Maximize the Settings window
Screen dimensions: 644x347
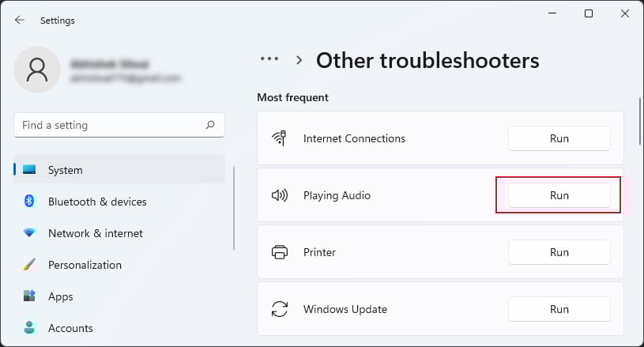click(589, 13)
